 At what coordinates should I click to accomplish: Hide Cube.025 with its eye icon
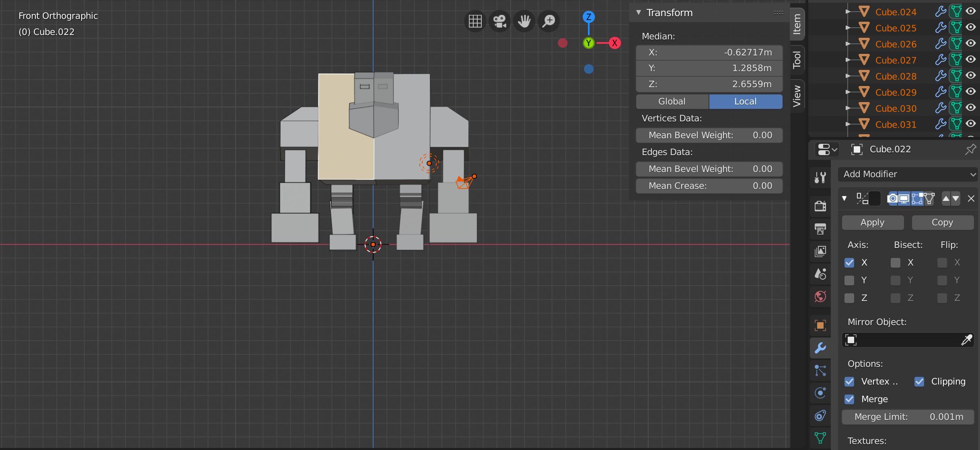[x=971, y=27]
